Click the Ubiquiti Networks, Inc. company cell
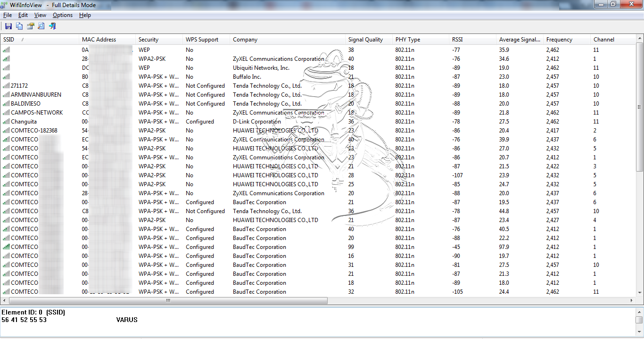The image size is (644, 339). [x=261, y=68]
